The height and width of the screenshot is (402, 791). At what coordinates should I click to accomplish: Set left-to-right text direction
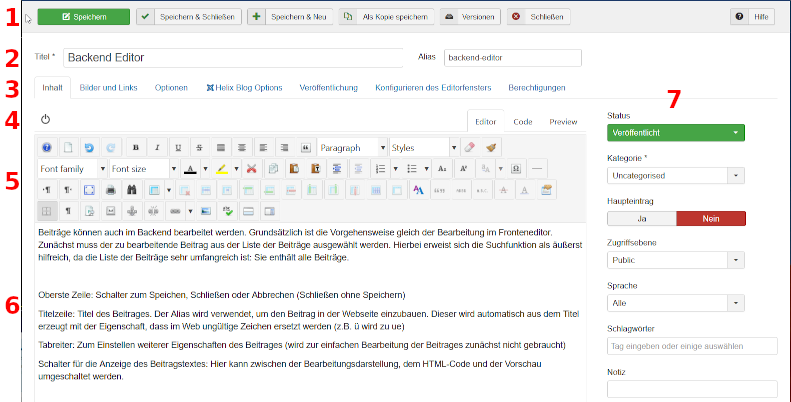point(46,190)
